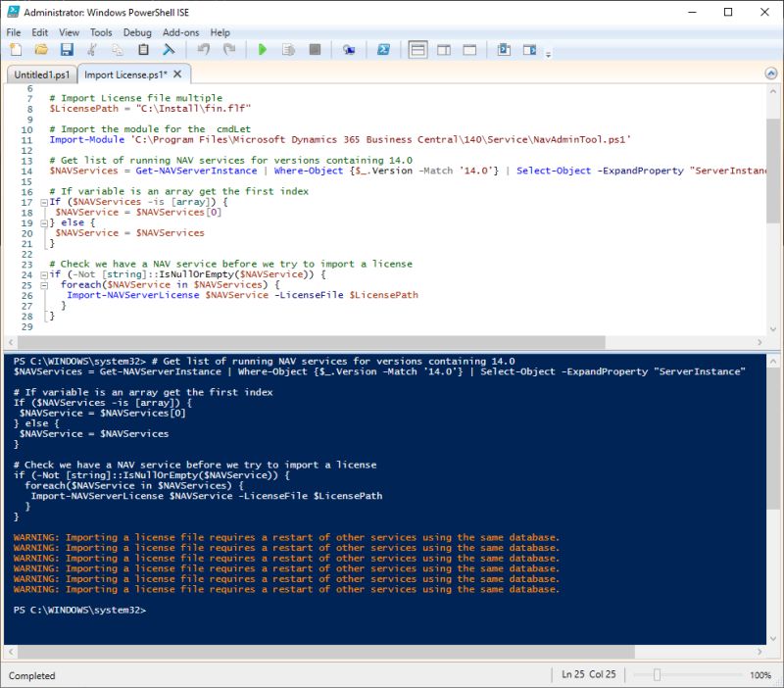Cut selected text with scissors icon
Image resolution: width=784 pixels, height=688 pixels.
tap(92, 50)
